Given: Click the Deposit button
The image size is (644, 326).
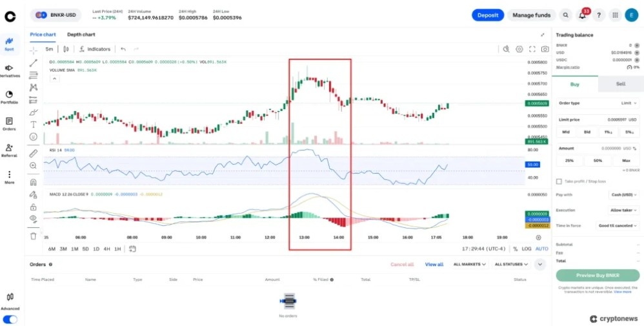Looking at the screenshot, I should pos(487,15).
